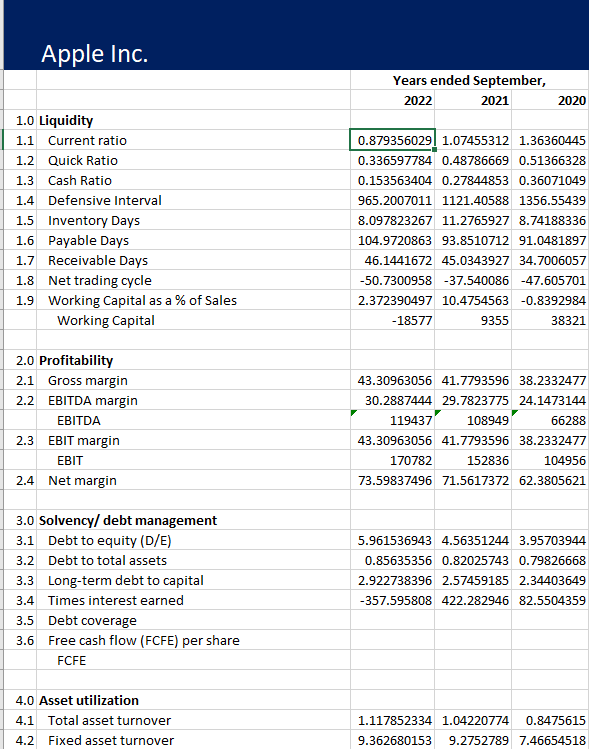
Task: Select Long-term debt to capital label
Action: pos(126,581)
